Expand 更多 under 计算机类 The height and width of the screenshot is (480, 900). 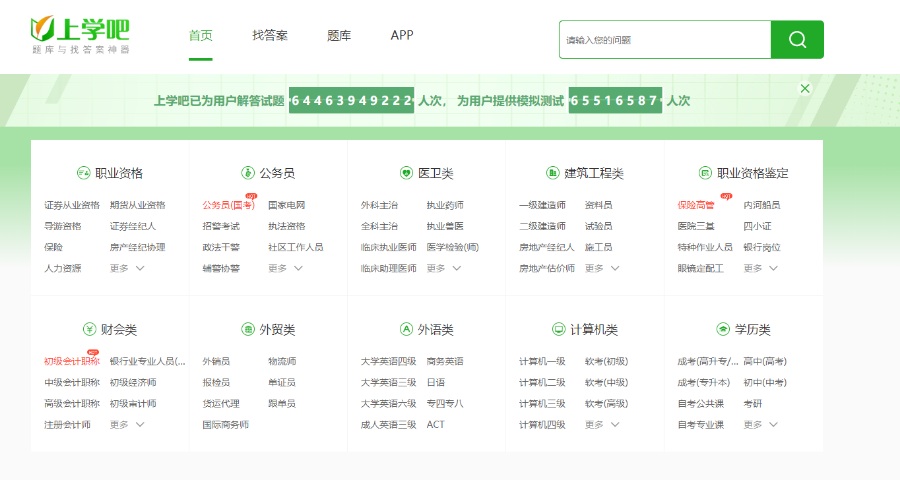click(602, 424)
